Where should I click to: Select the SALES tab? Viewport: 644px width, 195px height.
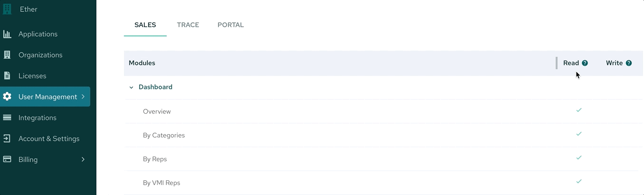tap(145, 25)
